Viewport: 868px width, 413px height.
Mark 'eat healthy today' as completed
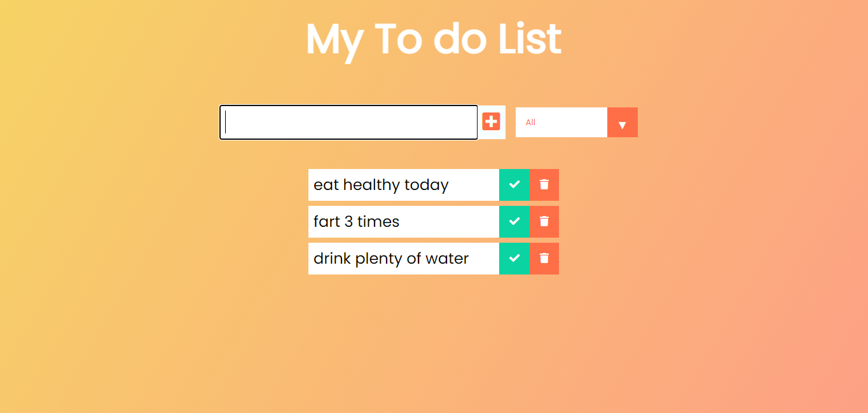(514, 185)
